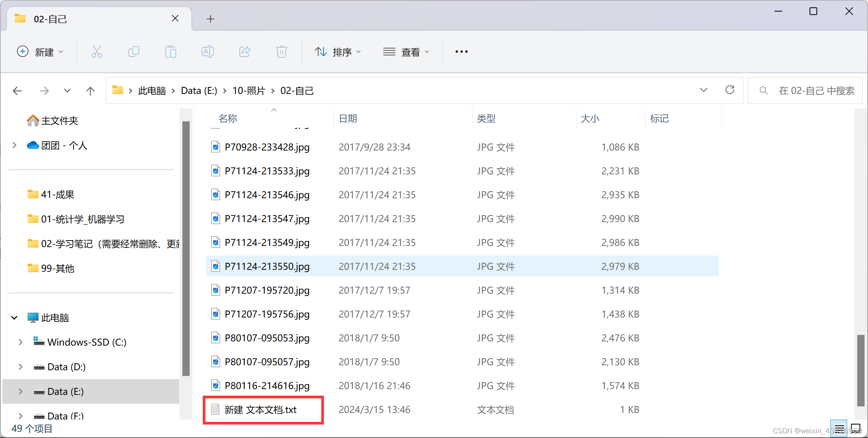The image size is (868, 438).
Task: Switch to large thumbnails view toggle
Action: point(856,428)
